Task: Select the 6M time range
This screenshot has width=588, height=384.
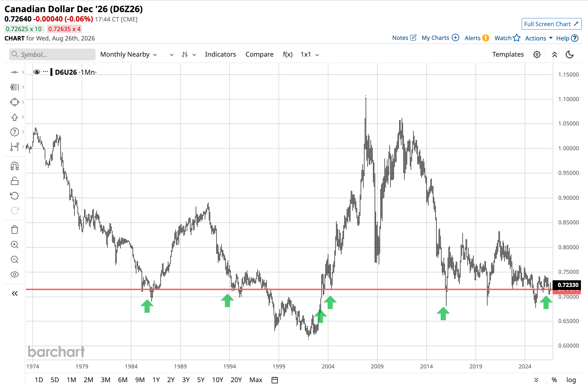Action: [x=123, y=380]
